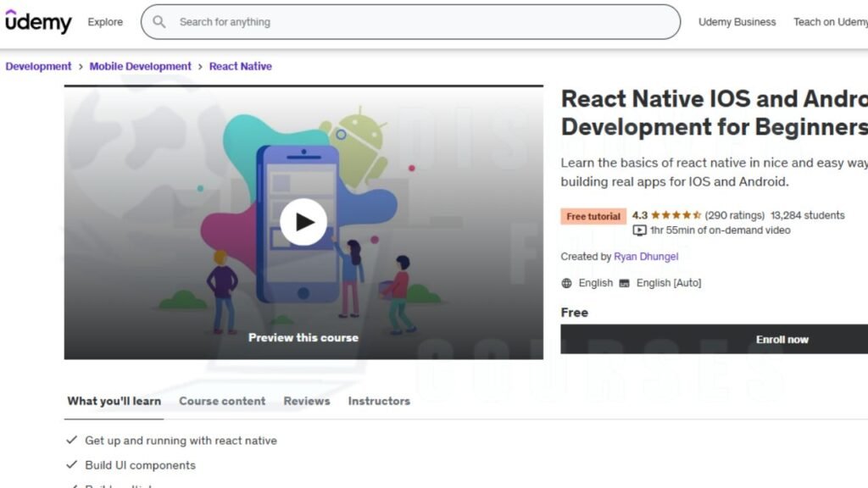This screenshot has height=488, width=868.
Task: Click the English [Auto] captions text
Action: (x=669, y=283)
